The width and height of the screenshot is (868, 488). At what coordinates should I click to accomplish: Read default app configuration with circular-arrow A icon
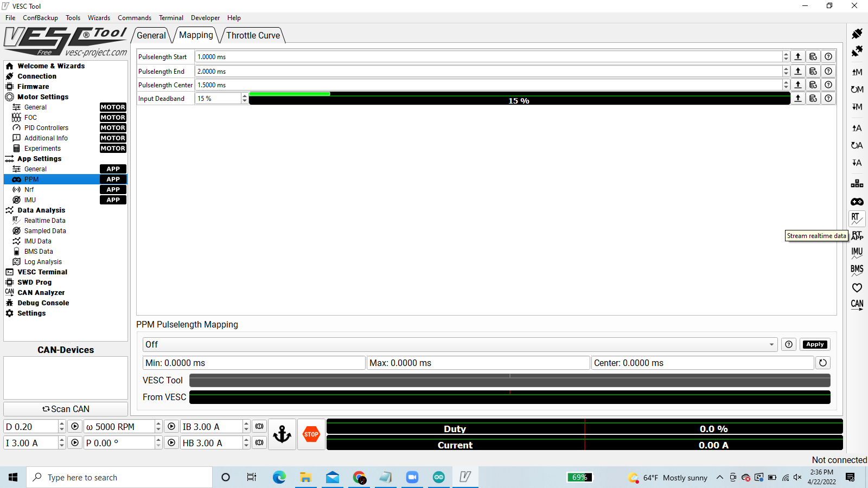point(857,145)
